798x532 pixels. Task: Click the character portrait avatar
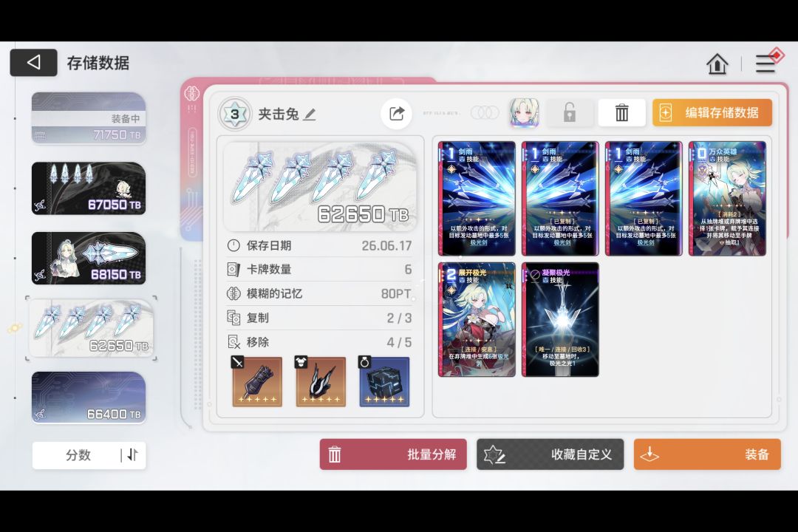tap(524, 112)
